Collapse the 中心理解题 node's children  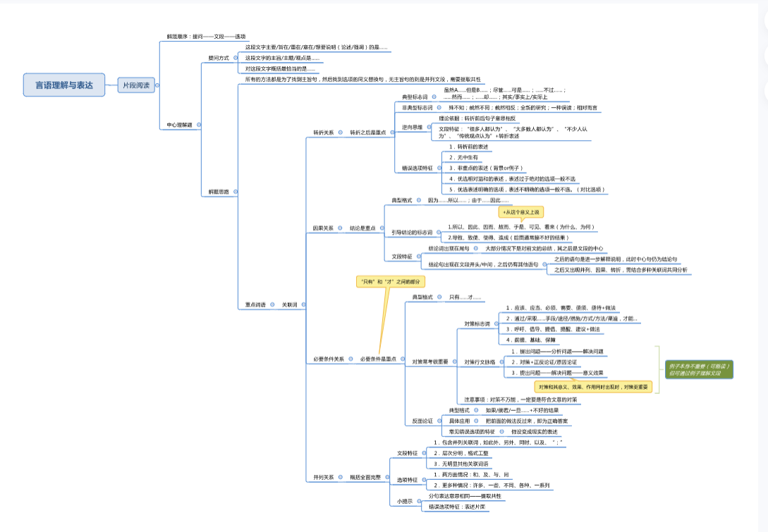[199, 125]
